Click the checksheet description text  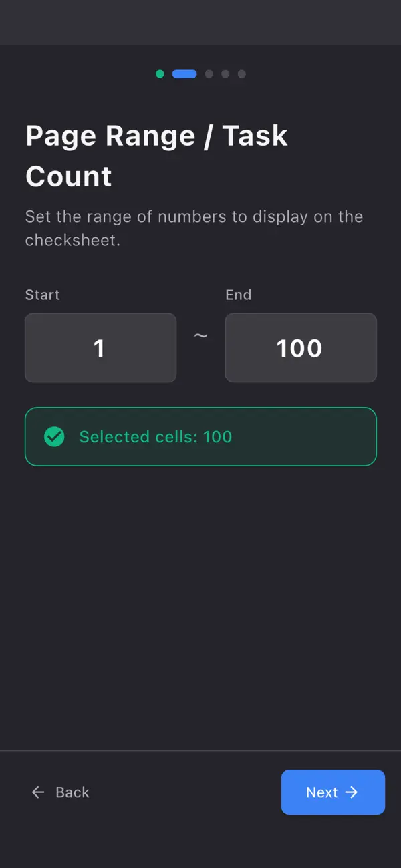click(194, 228)
